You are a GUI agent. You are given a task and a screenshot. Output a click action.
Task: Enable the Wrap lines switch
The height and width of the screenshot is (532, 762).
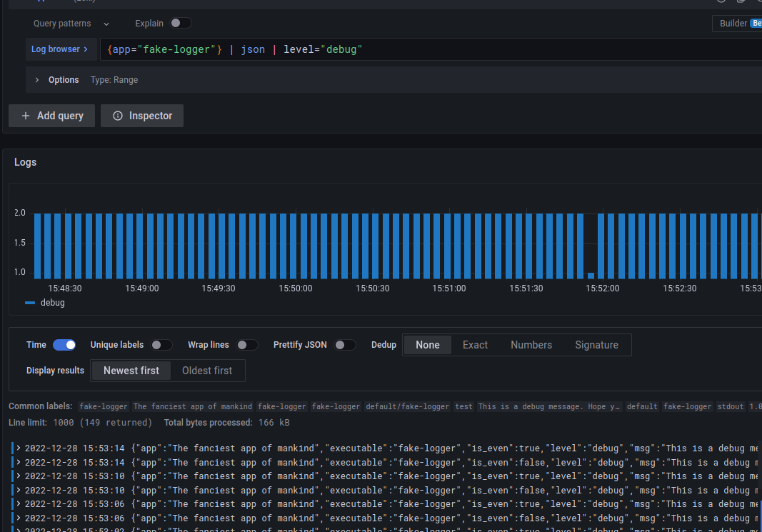pyautogui.click(x=247, y=345)
